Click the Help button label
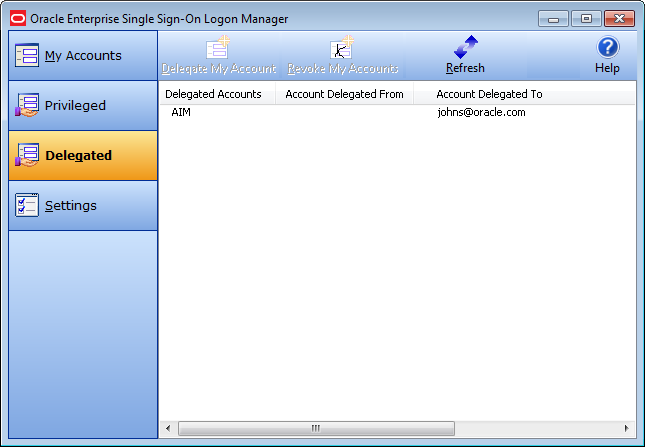 [x=607, y=68]
